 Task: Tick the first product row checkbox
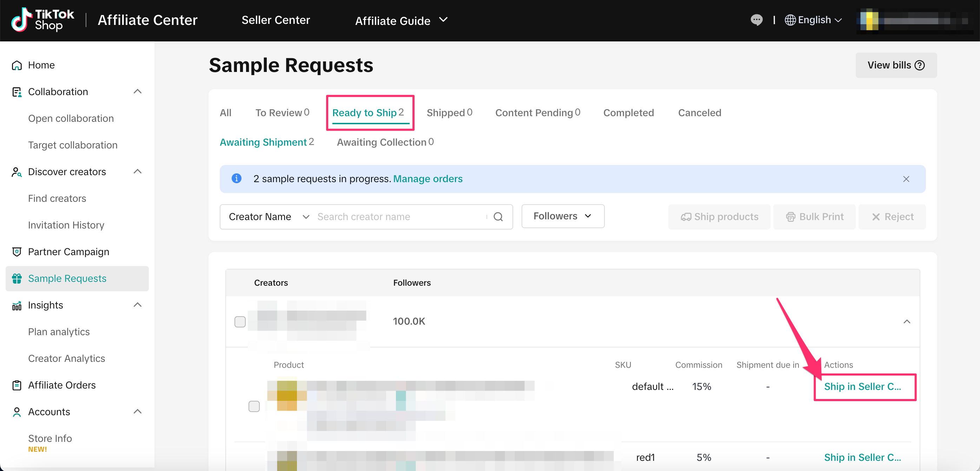point(254,406)
